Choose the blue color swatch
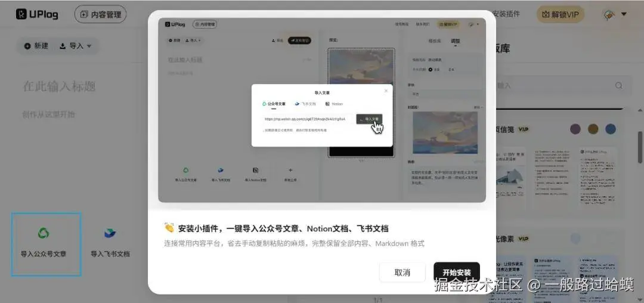This screenshot has height=303, width=644. [x=611, y=129]
